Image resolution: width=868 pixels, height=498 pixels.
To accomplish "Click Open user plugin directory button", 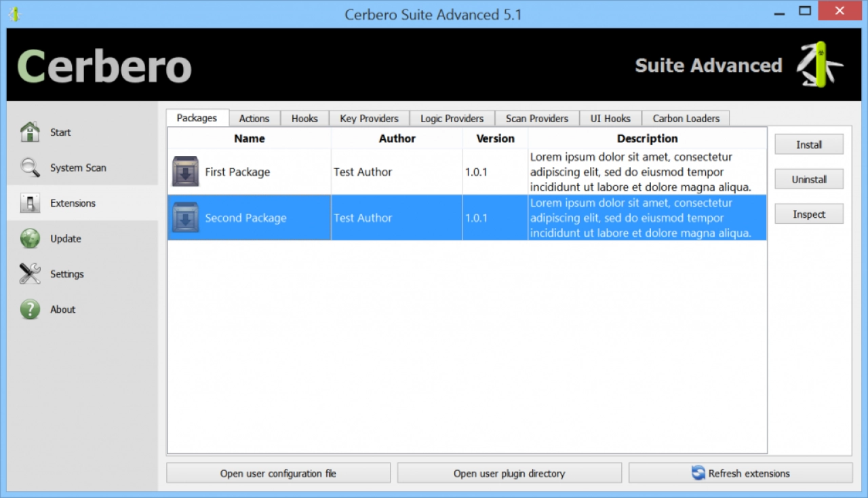I will (509, 473).
